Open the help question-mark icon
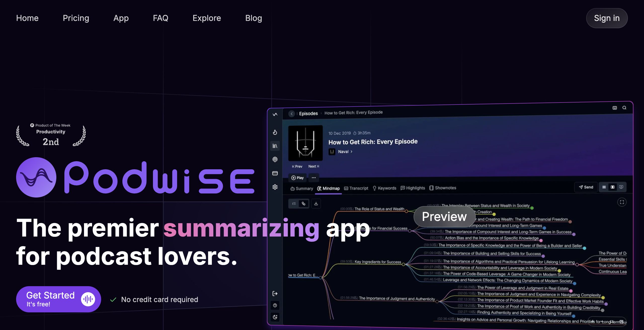Image resolution: width=644 pixels, height=330 pixels. click(x=275, y=305)
